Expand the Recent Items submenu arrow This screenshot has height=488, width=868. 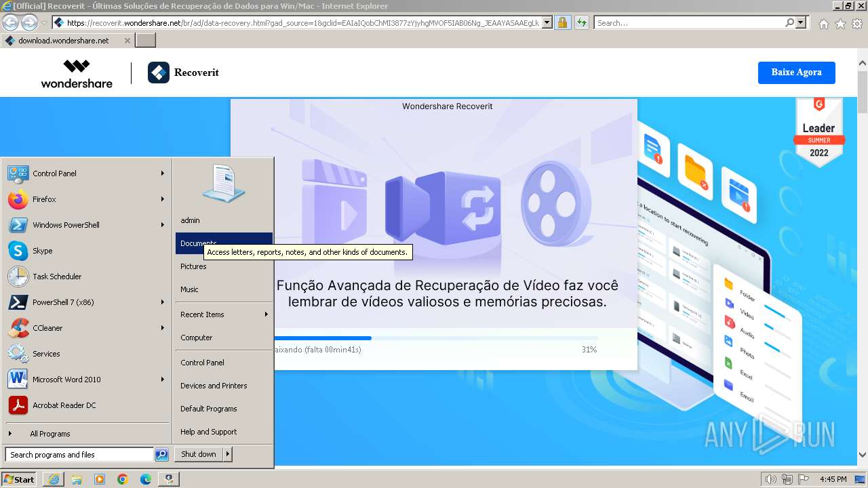pos(267,314)
